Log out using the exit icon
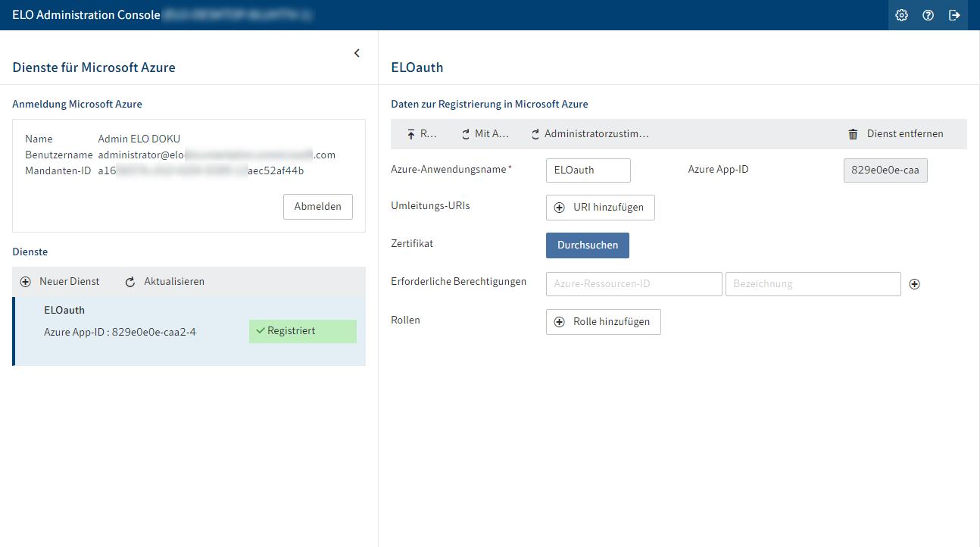Viewport: 980px width, 547px height. point(954,15)
